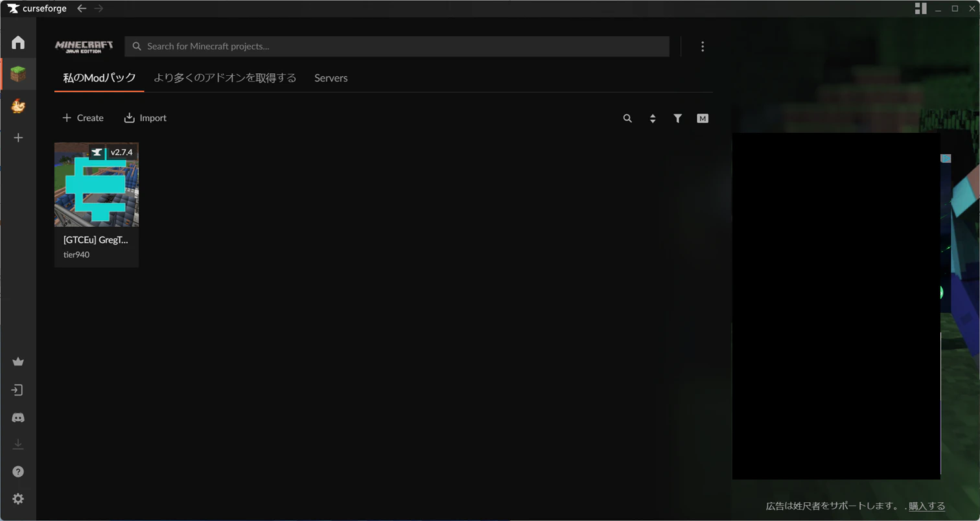Navigate back with the left arrow

pyautogui.click(x=82, y=8)
